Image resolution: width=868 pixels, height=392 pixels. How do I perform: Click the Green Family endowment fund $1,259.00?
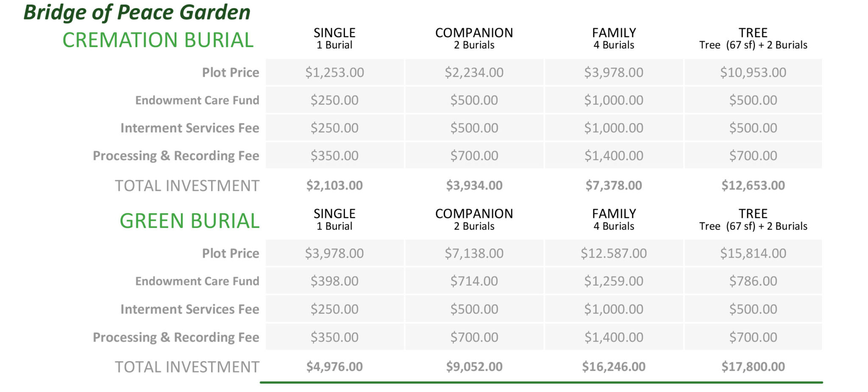click(x=613, y=281)
